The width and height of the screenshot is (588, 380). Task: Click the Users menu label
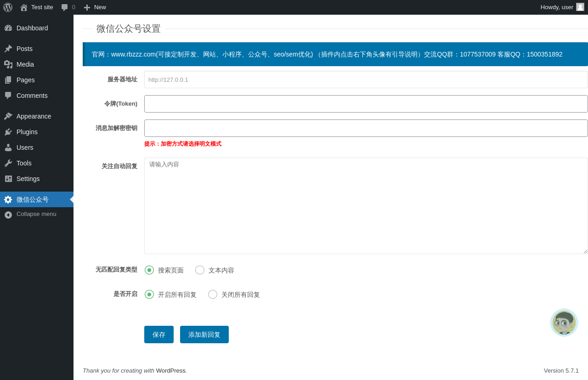point(25,147)
